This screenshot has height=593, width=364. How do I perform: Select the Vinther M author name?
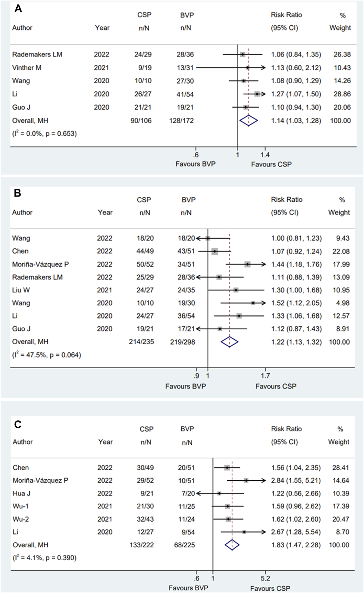(27, 68)
